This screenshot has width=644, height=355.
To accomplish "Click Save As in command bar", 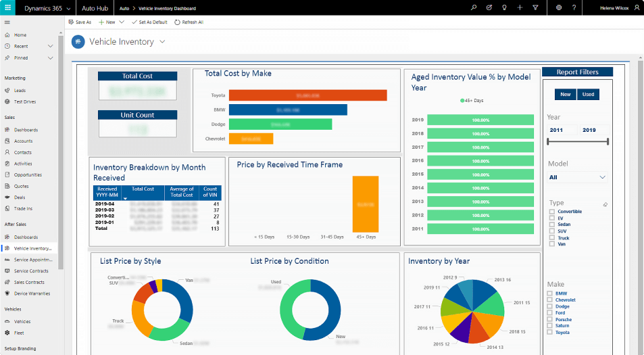I will (80, 22).
